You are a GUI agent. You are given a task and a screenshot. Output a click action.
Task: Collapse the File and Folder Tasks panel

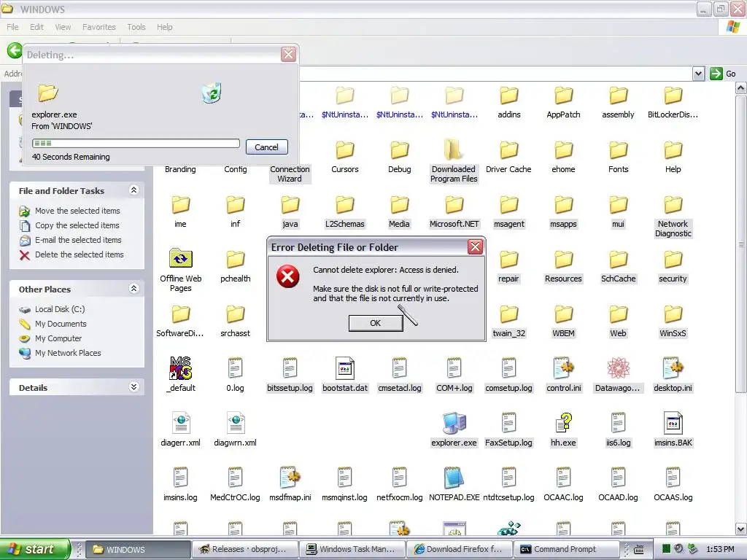click(134, 190)
